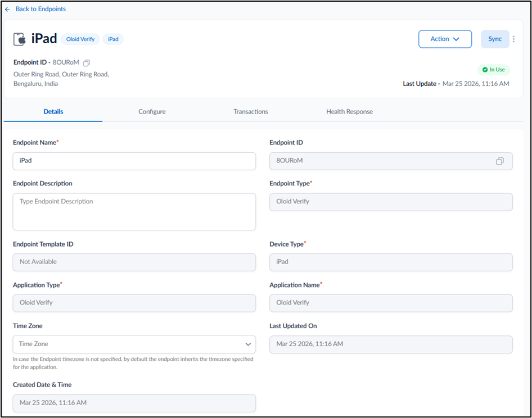Screen dimensions: 532x418
Task: Click the 'Endpoint Name' field label
Action: (x=35, y=142)
